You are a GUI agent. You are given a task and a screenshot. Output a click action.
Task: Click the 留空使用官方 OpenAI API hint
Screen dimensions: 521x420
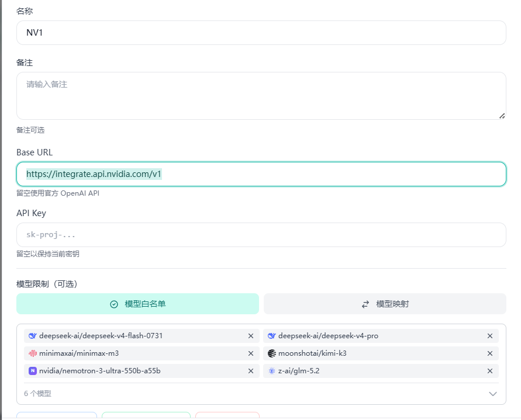pyautogui.click(x=58, y=193)
